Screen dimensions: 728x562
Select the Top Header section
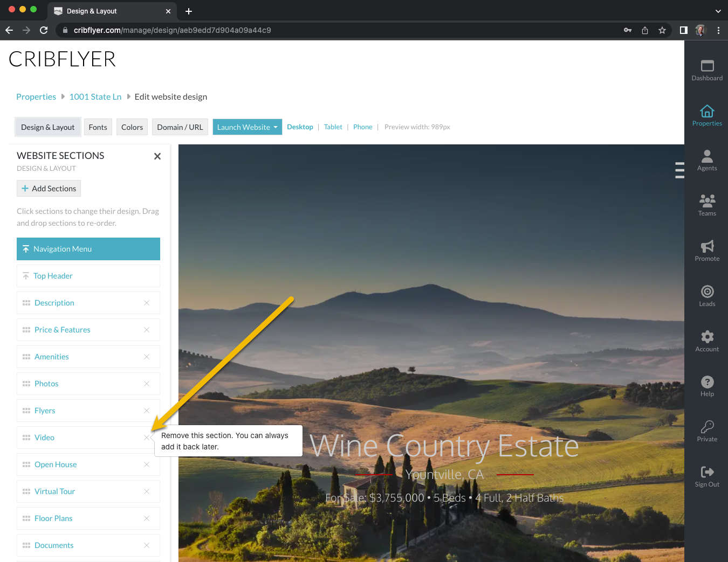pos(88,276)
